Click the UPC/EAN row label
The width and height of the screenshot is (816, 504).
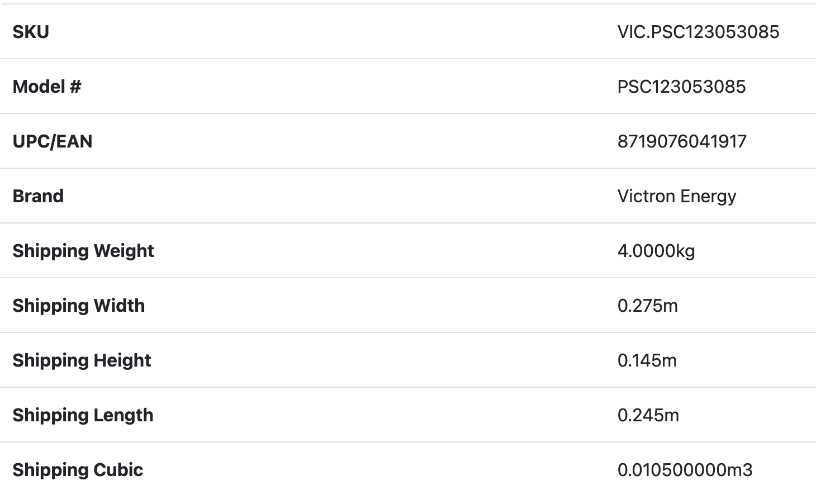(53, 141)
